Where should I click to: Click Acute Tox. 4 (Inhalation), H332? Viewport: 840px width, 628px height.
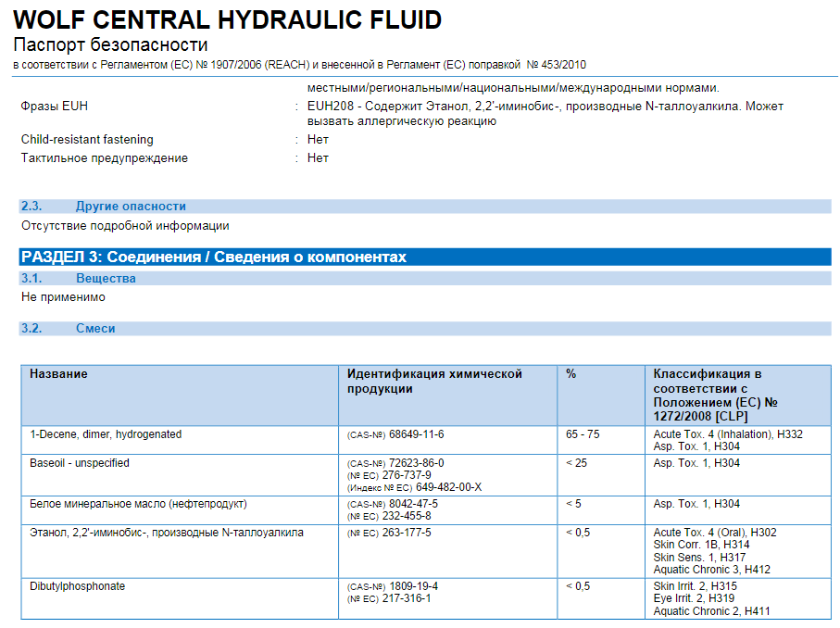pyautogui.click(x=728, y=434)
